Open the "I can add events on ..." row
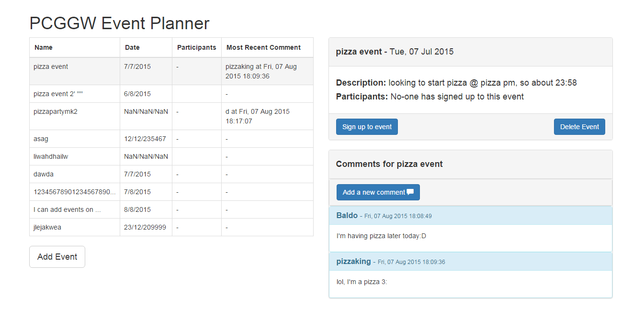Viewport: 644px width, 330px height. (67, 210)
